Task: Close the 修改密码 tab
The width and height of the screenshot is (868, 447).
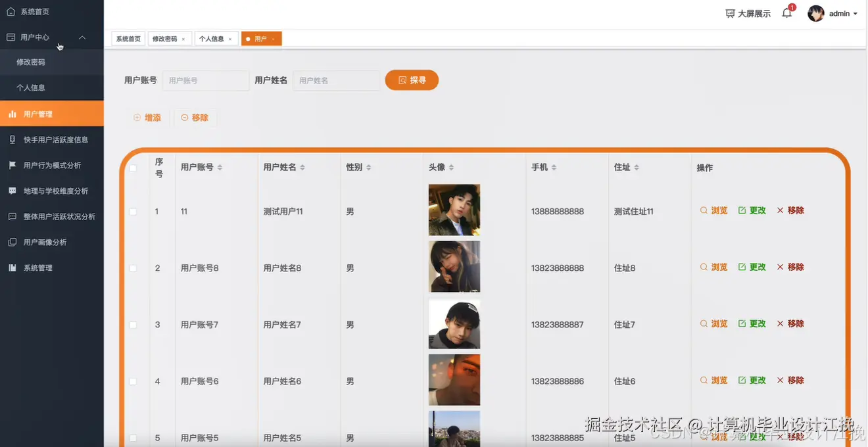Action: (183, 39)
